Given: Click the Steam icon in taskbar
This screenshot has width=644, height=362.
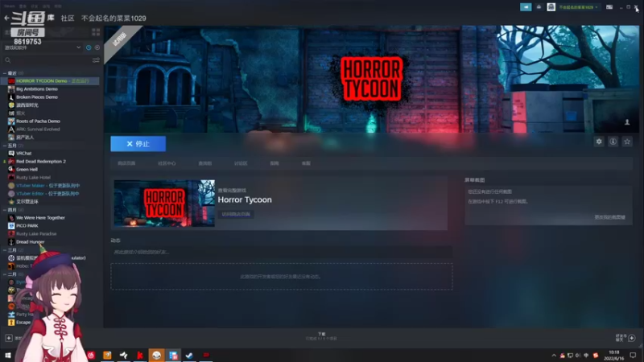Looking at the screenshot, I should point(189,355).
